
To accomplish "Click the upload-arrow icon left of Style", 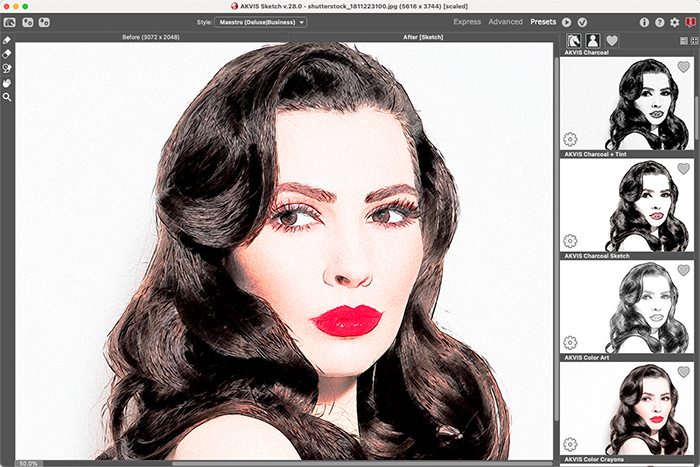I will coord(44,22).
